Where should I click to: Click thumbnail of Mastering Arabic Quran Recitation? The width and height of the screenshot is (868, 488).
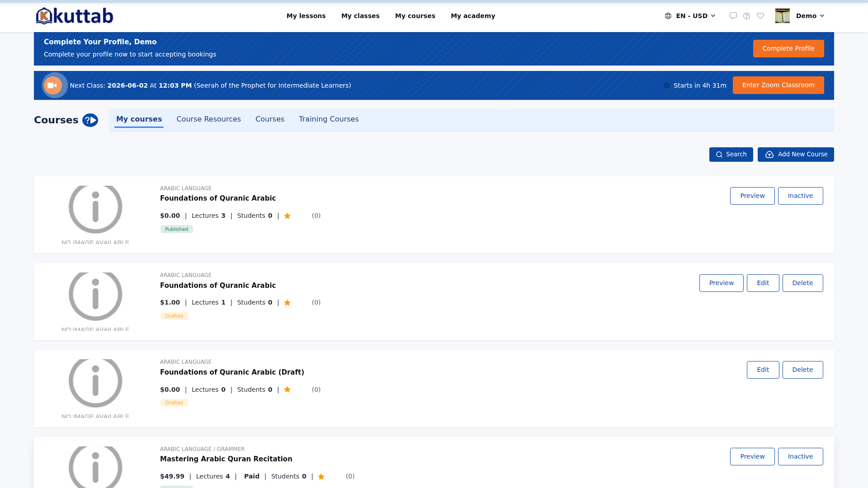coord(95,467)
